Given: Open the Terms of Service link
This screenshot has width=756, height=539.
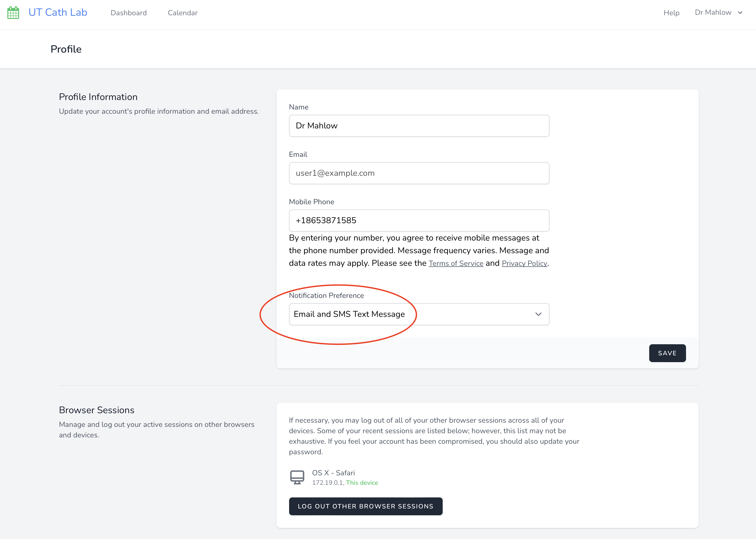Looking at the screenshot, I should [x=456, y=263].
